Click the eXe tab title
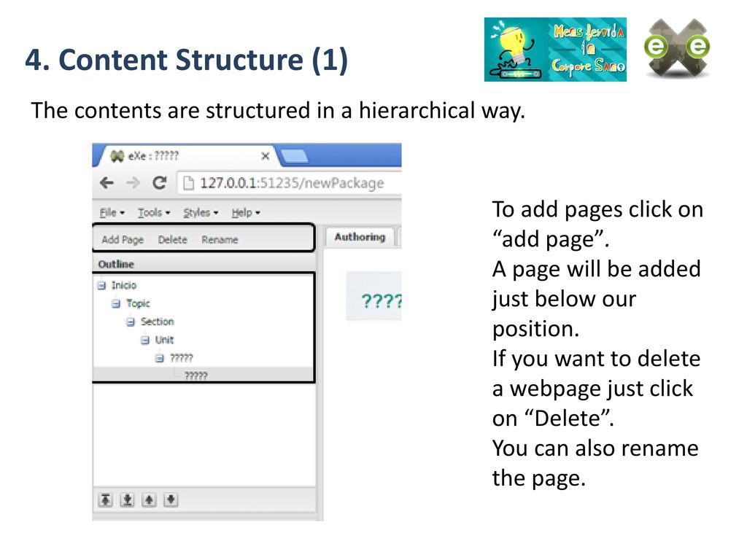Screen dimensions: 747x560 [x=153, y=156]
